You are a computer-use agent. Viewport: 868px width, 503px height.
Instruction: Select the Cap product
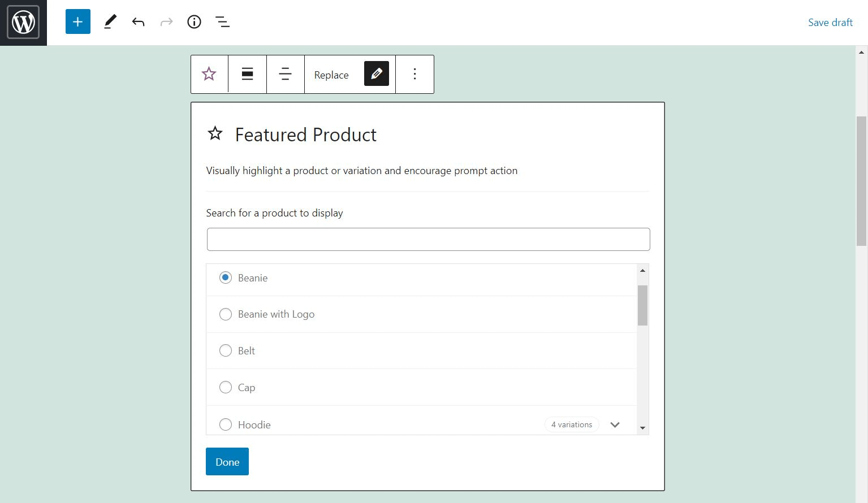tap(226, 387)
